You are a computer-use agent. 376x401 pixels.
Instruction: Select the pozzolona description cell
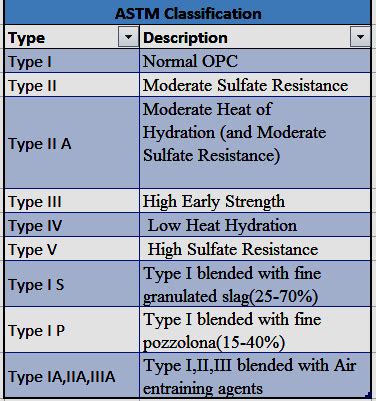click(255, 330)
